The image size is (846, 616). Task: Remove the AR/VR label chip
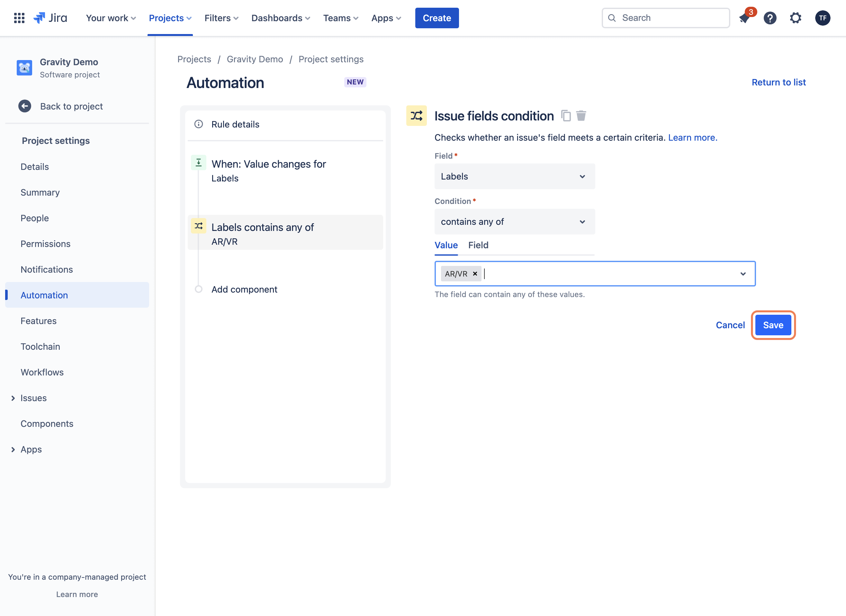[x=475, y=274]
